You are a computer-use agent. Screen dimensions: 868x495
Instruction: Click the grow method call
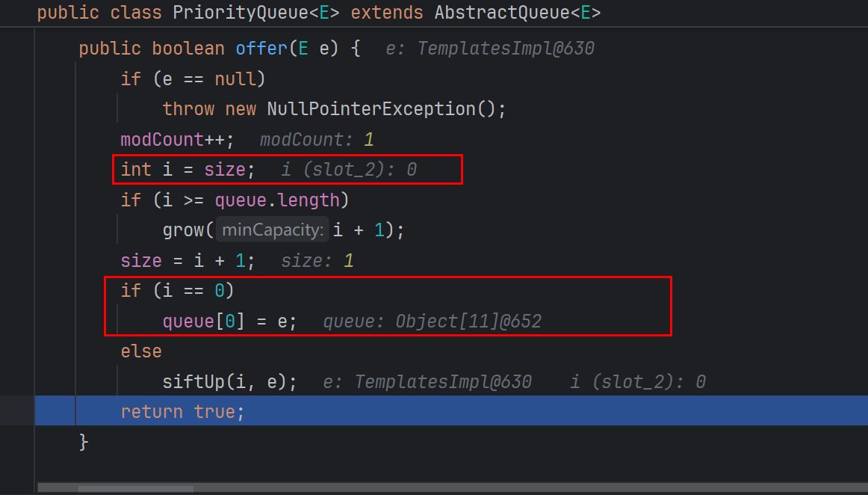(x=184, y=230)
